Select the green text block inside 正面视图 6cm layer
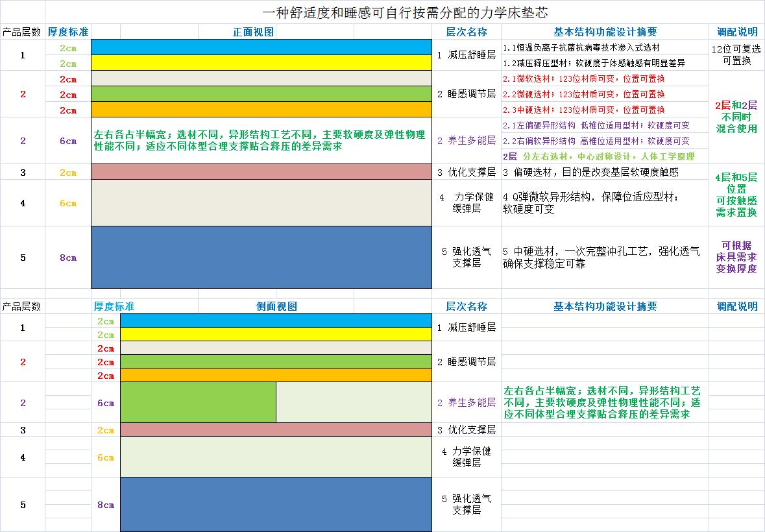The width and height of the screenshot is (765, 532). (x=261, y=140)
